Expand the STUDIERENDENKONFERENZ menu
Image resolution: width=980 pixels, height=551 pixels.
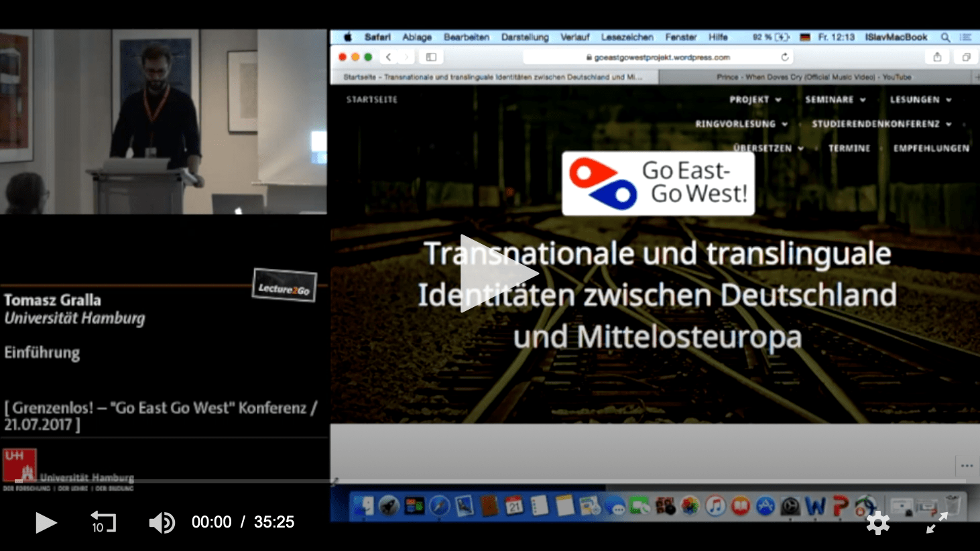(x=881, y=124)
